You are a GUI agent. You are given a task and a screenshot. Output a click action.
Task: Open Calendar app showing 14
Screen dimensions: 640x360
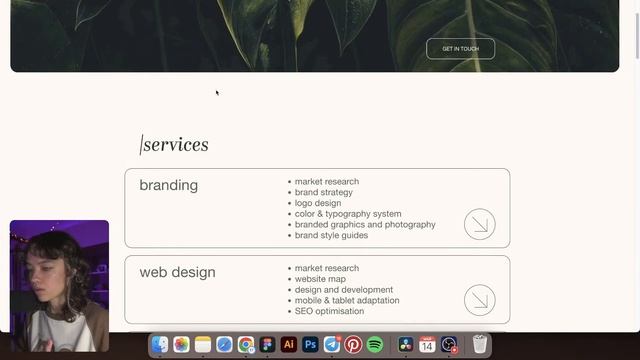(427, 344)
